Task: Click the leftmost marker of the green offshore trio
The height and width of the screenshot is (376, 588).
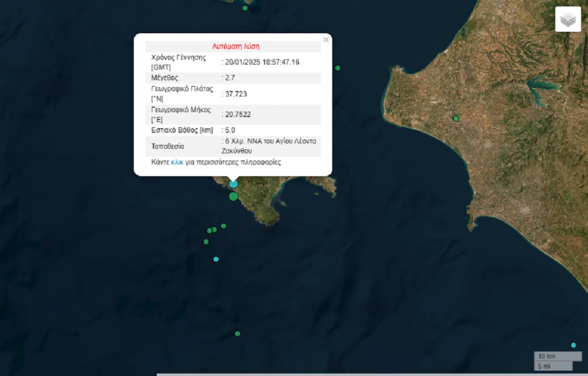Action: coord(209,230)
